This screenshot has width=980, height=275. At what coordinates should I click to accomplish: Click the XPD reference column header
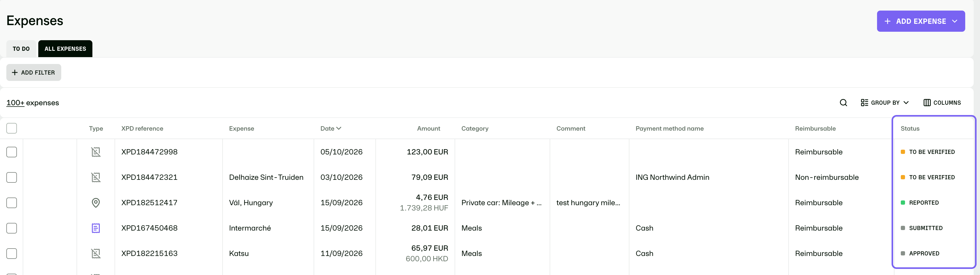pyautogui.click(x=142, y=129)
